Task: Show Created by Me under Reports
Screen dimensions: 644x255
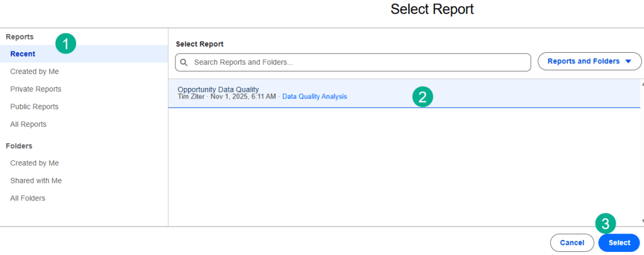Action: coord(34,72)
